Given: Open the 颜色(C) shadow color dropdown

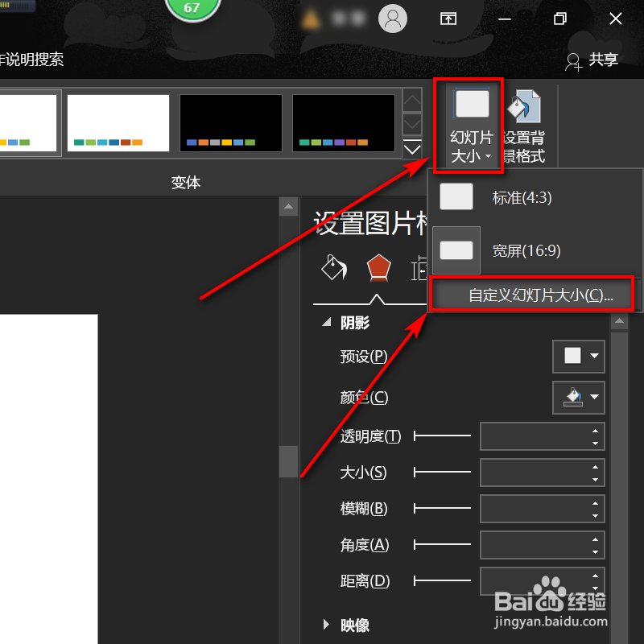Looking at the screenshot, I should [x=578, y=397].
